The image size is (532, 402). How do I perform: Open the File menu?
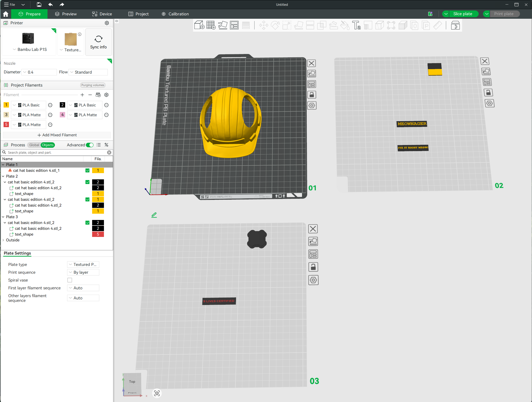(10, 4)
